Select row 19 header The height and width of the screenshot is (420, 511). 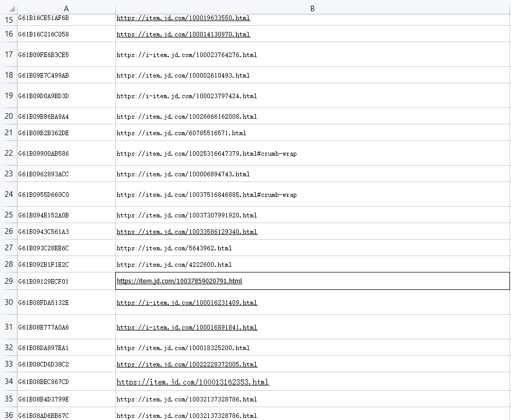click(9, 96)
